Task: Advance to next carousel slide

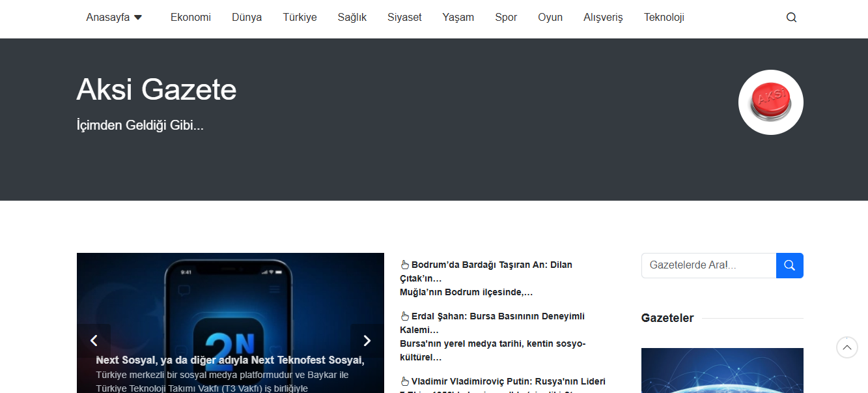Action: tap(367, 340)
